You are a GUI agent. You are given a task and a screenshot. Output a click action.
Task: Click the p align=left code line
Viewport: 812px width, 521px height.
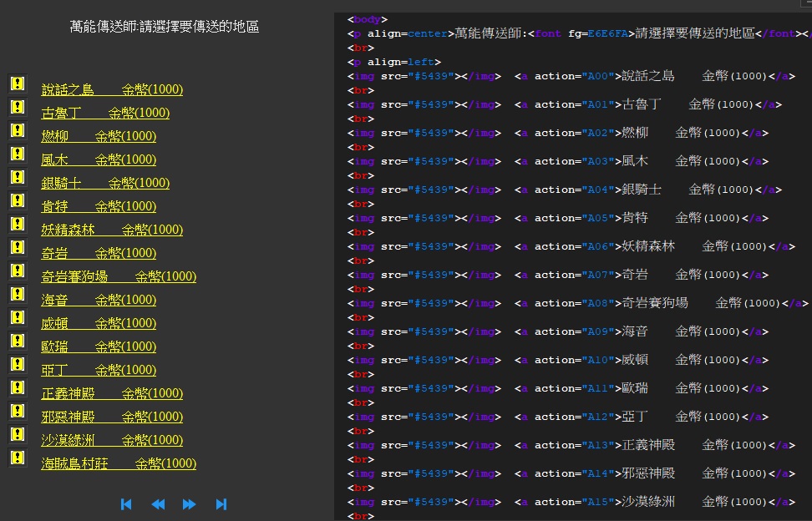click(394, 62)
